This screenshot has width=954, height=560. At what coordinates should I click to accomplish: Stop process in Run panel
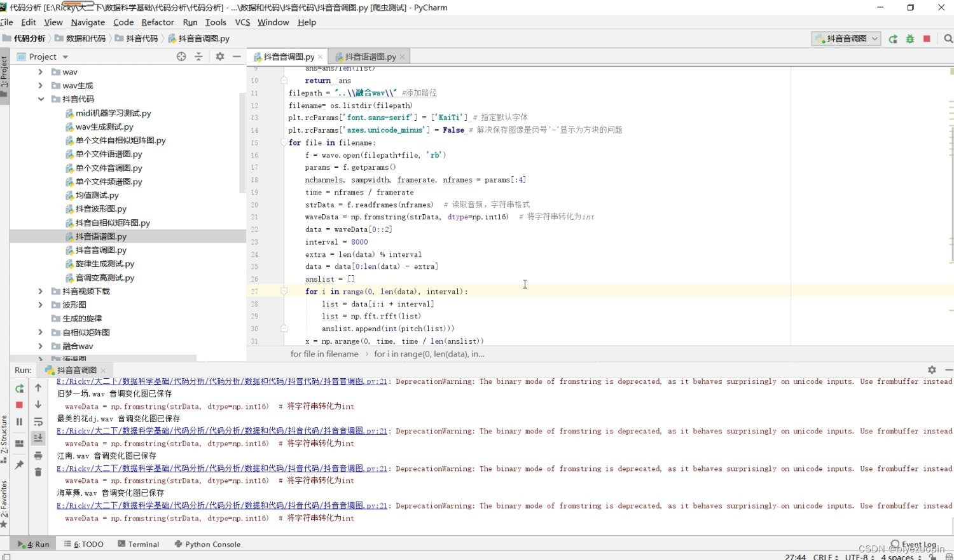[19, 405]
